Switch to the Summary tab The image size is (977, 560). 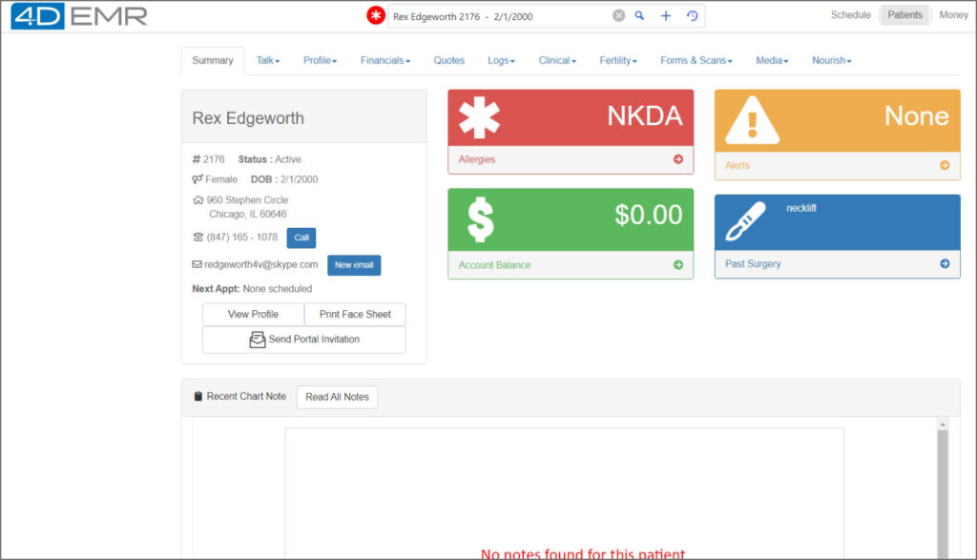(212, 60)
